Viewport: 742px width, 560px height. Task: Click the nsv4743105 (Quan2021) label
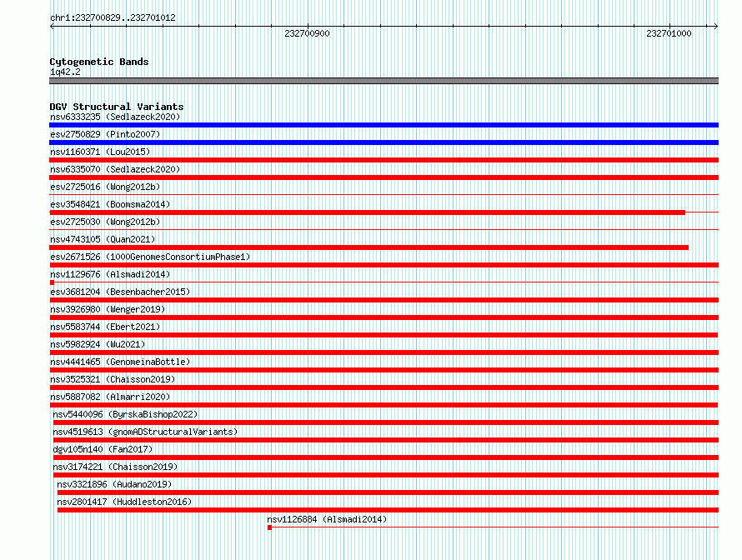(103, 239)
